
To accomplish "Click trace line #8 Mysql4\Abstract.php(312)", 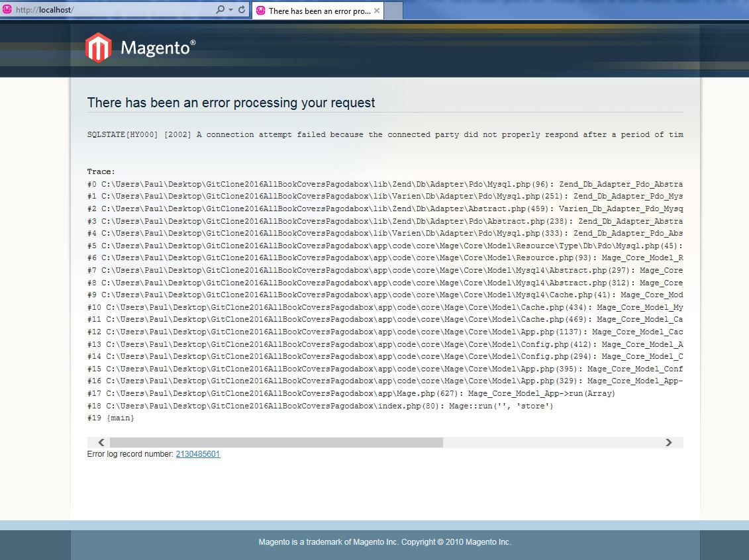I will click(x=385, y=283).
